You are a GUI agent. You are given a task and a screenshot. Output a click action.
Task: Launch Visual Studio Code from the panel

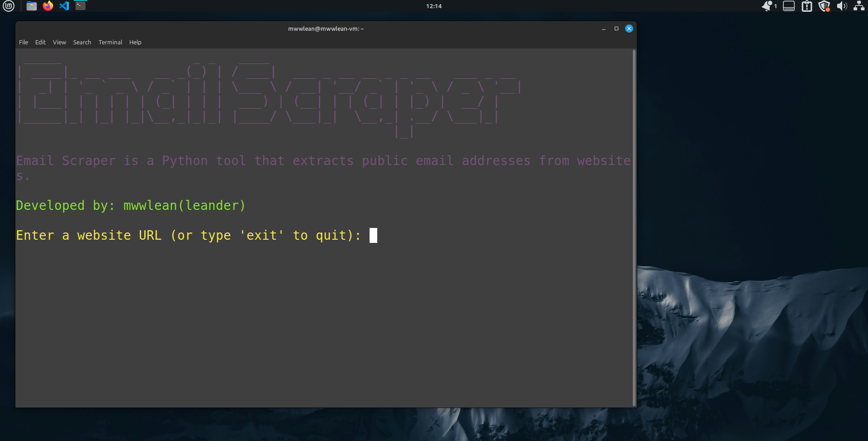click(x=64, y=6)
